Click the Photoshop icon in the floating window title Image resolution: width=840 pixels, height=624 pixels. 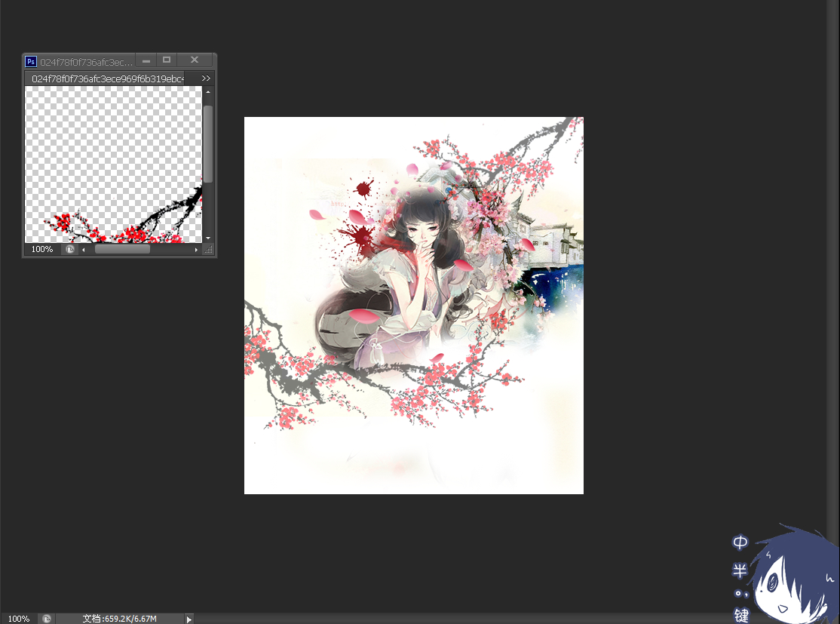[31, 61]
